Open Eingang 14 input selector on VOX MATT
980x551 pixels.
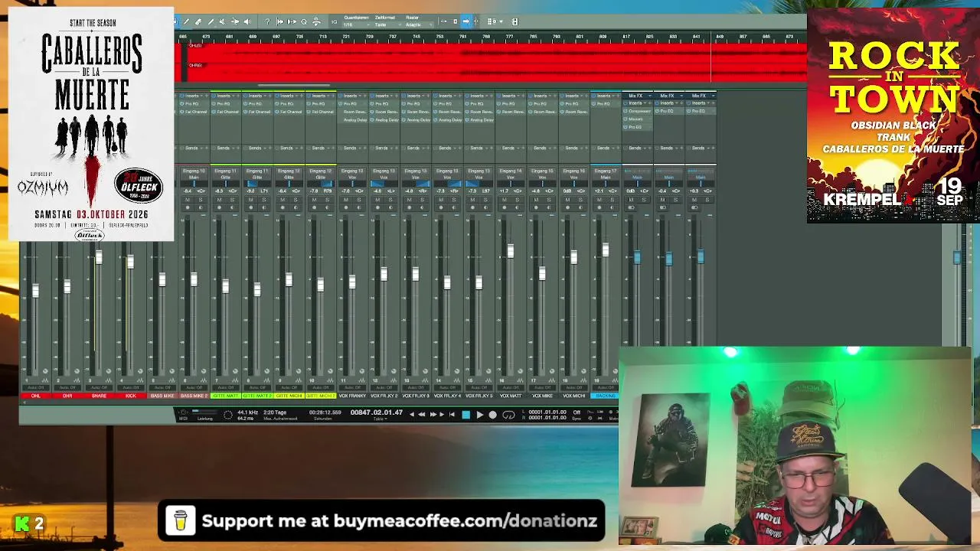click(x=510, y=171)
